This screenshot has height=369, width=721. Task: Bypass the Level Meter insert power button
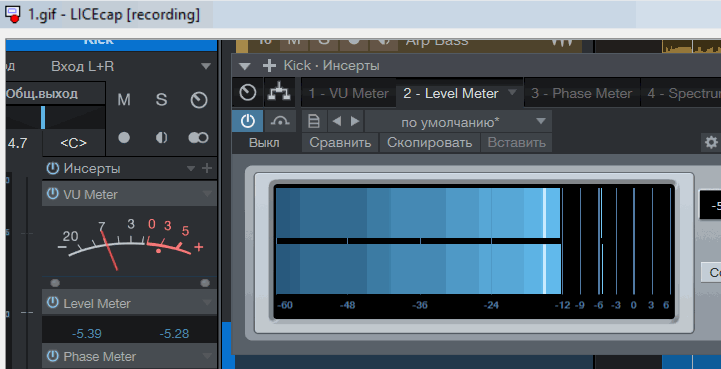pyautogui.click(x=53, y=303)
